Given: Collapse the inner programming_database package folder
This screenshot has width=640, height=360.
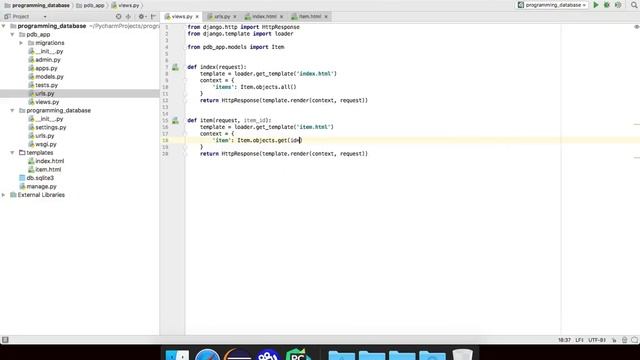Looking at the screenshot, I should (x=12, y=111).
